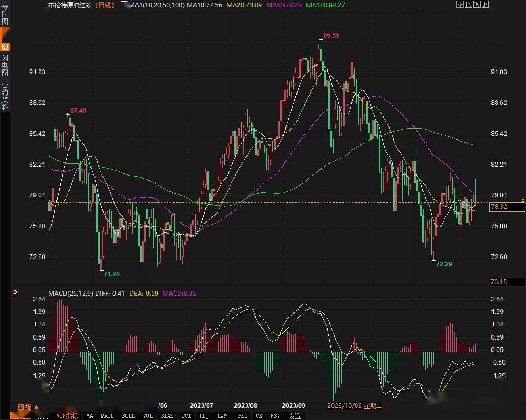Screen dimensions: 526x420
Task: Open the 合约资料 sidebar tab
Action: tap(5, 96)
